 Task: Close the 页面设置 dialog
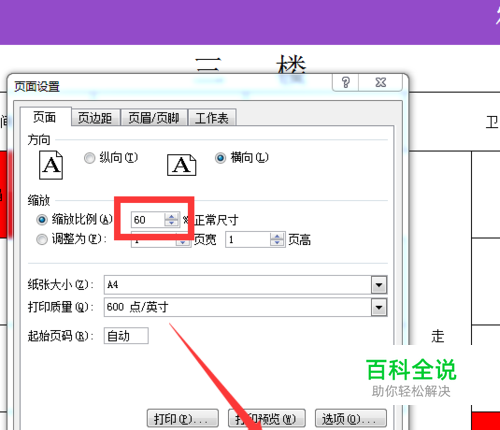pos(380,82)
